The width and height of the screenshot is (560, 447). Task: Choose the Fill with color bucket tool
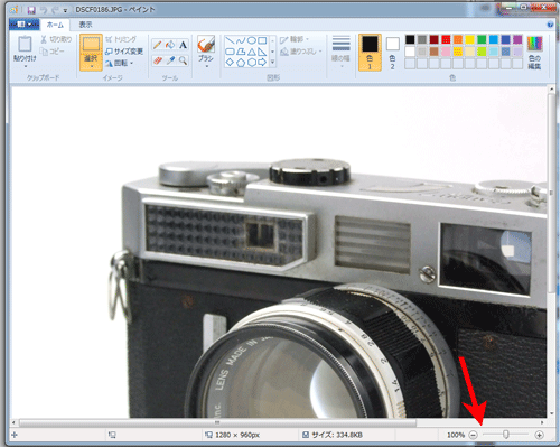click(170, 45)
